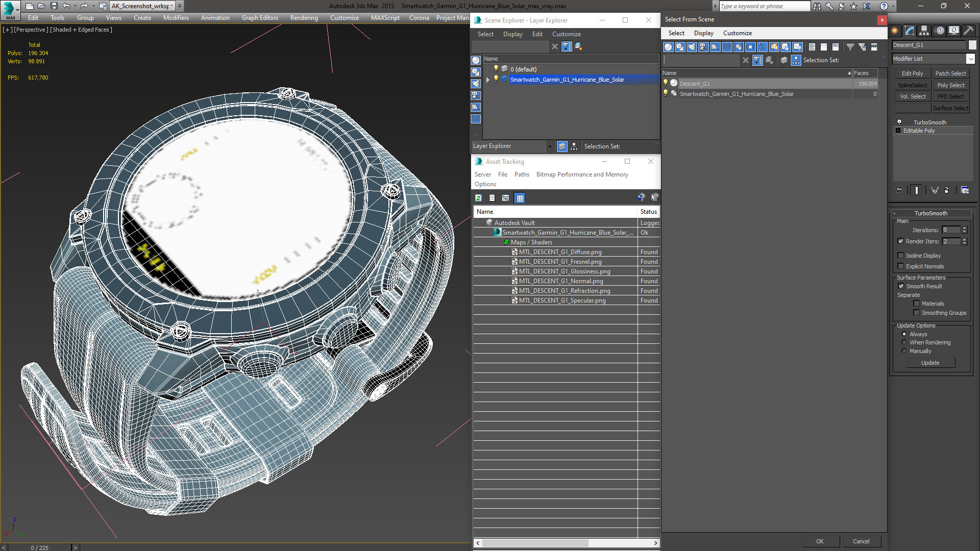Uncheck Smooth Result option
This screenshot has height=551, width=980.
pyautogui.click(x=901, y=286)
